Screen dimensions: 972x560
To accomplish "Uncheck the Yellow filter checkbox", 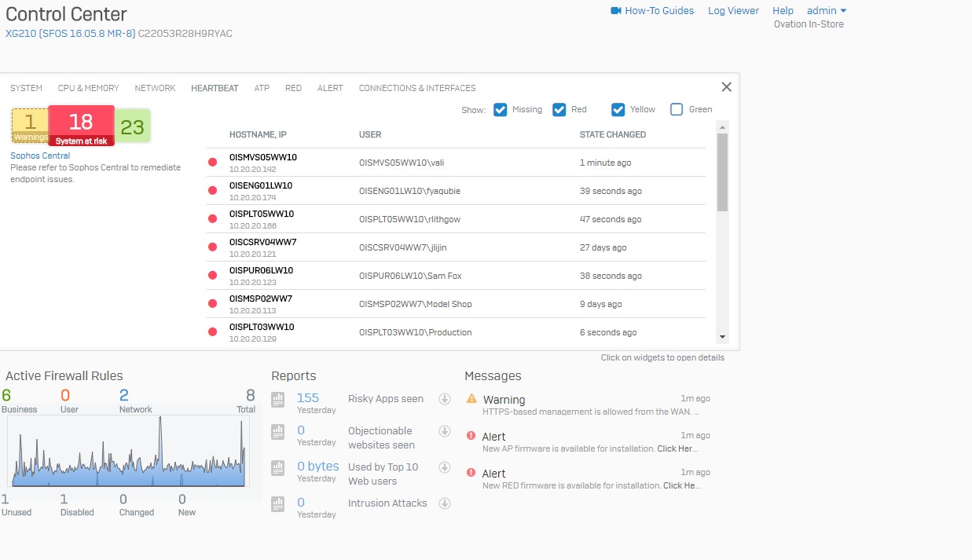I will pos(618,110).
